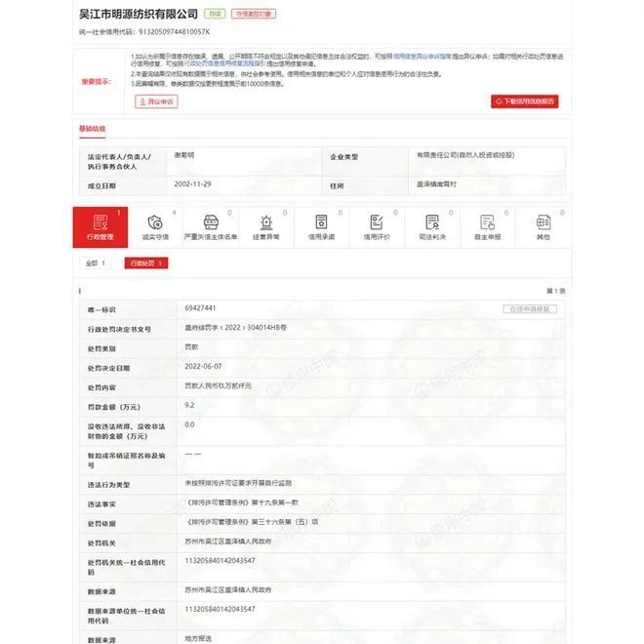Select the 行政处罚 filter tab
This screenshot has width=644, height=644.
pyautogui.click(x=146, y=263)
